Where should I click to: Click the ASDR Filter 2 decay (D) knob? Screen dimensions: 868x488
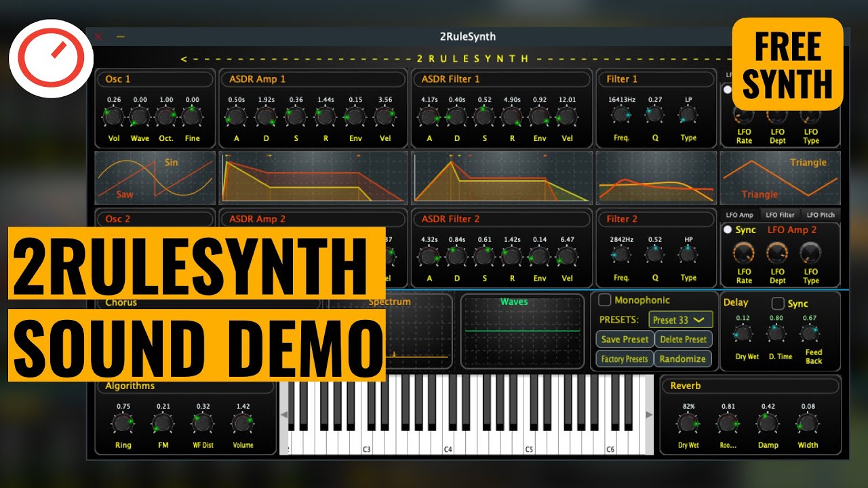[x=456, y=257]
